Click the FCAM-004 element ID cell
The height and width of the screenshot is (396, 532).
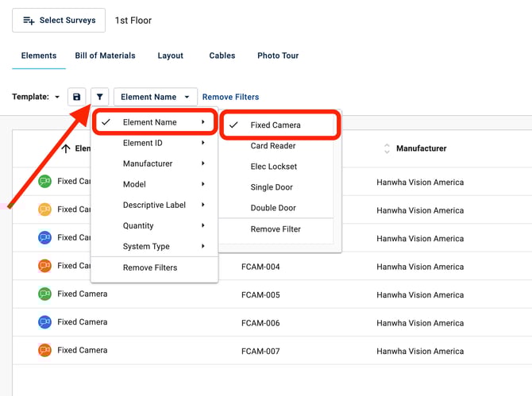pos(260,267)
